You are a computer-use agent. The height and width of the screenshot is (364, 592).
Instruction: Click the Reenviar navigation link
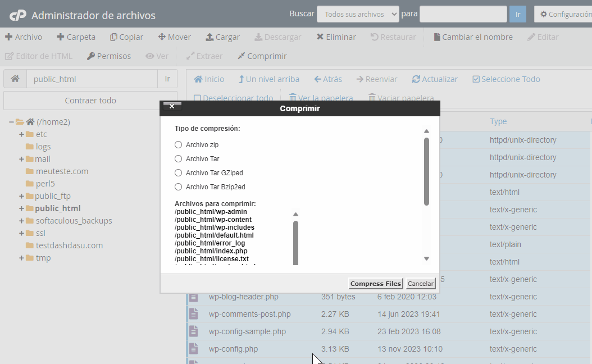[x=377, y=79]
